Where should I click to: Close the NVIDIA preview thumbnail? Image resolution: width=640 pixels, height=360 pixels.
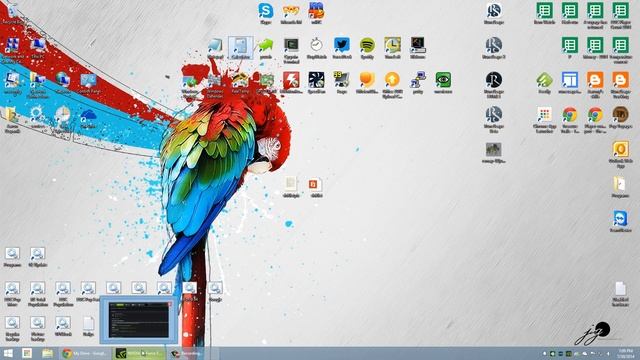[x=170, y=304]
